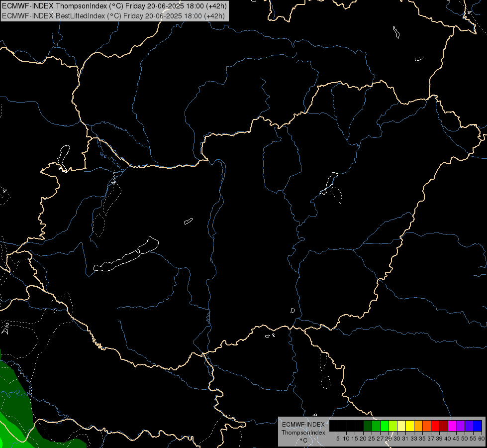Click the legend label ECMWF-INDEX

(303, 425)
